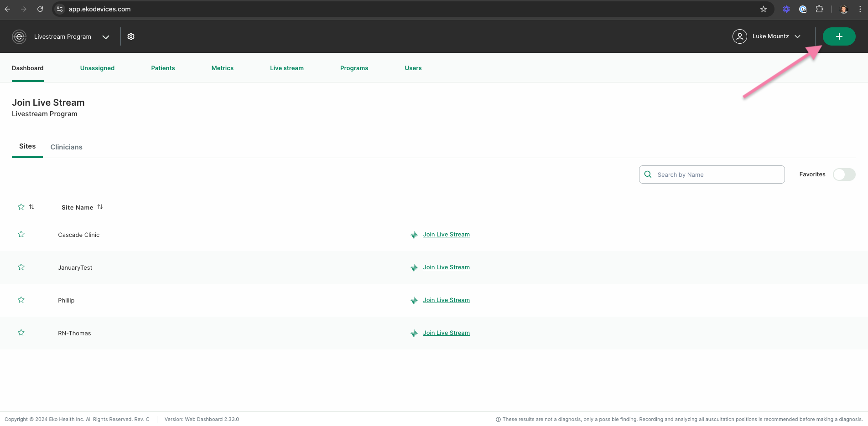Click the Eko logo in the header
This screenshot has height=426, width=868.
click(x=19, y=36)
